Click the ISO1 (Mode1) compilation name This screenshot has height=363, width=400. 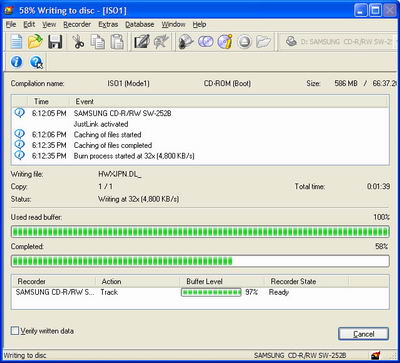tap(128, 84)
